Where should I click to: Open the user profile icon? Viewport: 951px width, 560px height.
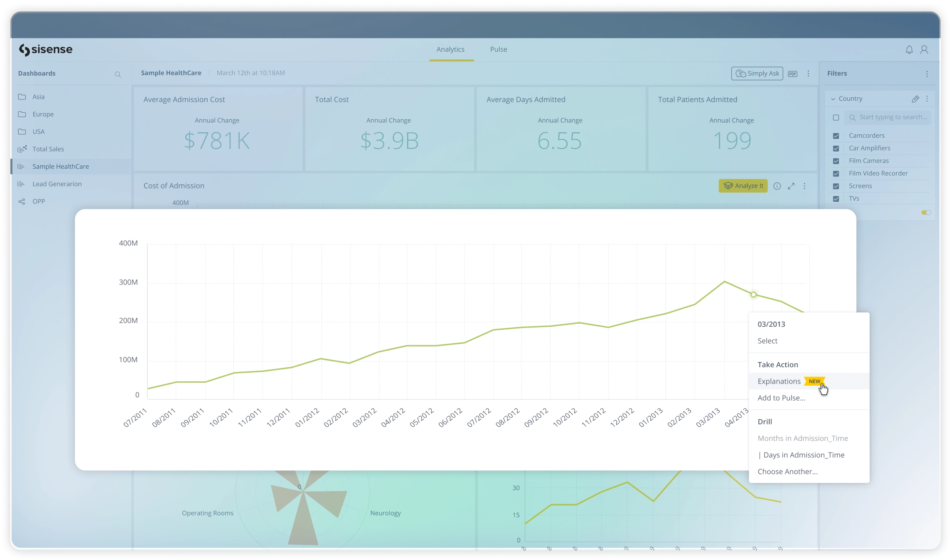pos(924,50)
